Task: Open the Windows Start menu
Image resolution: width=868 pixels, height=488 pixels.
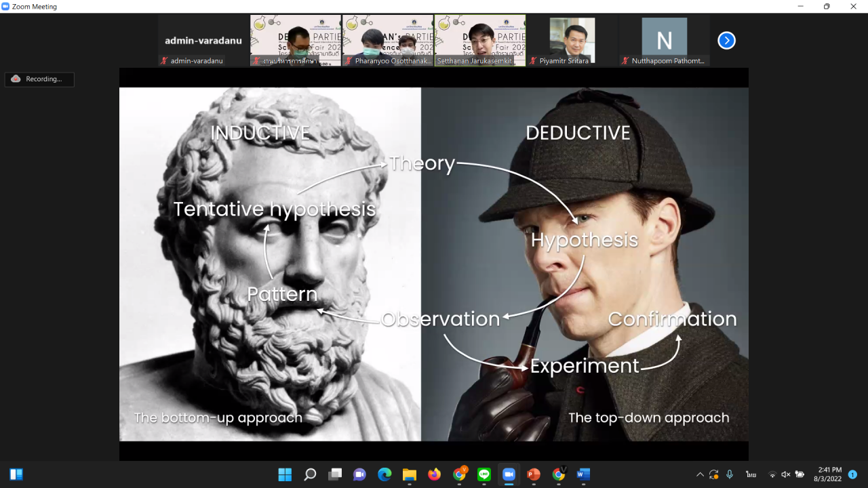Action: pyautogui.click(x=285, y=474)
